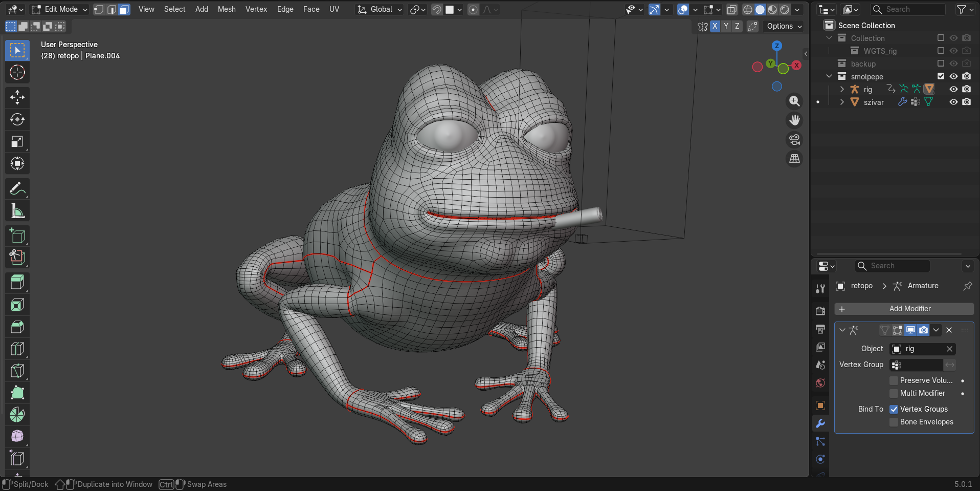This screenshot has width=980, height=491.
Task: Select the 3D Cursor tool
Action: 17,73
